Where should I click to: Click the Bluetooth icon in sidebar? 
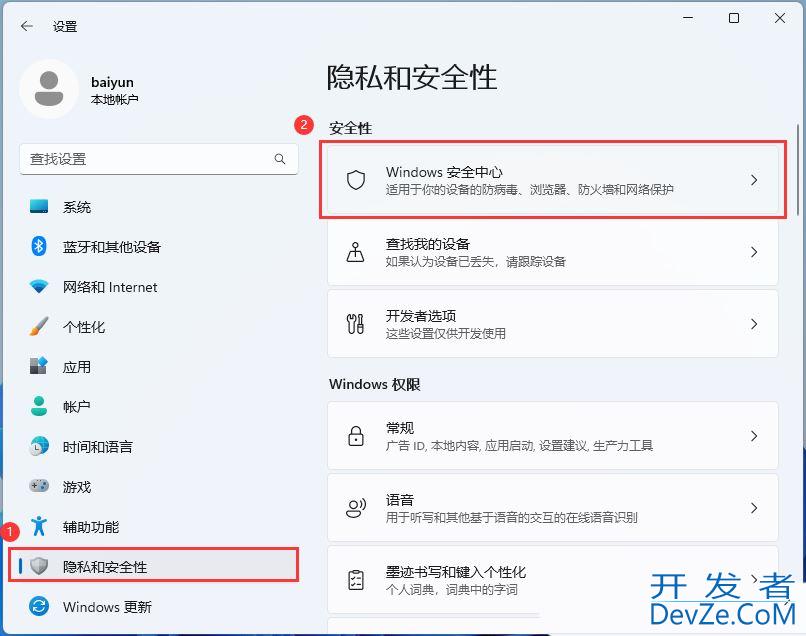point(39,246)
